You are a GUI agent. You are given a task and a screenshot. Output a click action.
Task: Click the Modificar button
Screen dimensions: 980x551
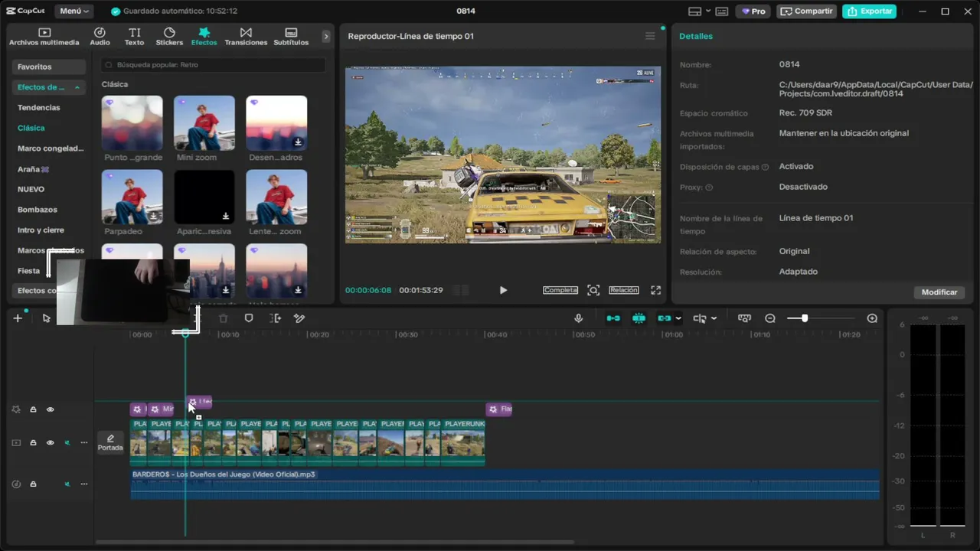tap(939, 292)
